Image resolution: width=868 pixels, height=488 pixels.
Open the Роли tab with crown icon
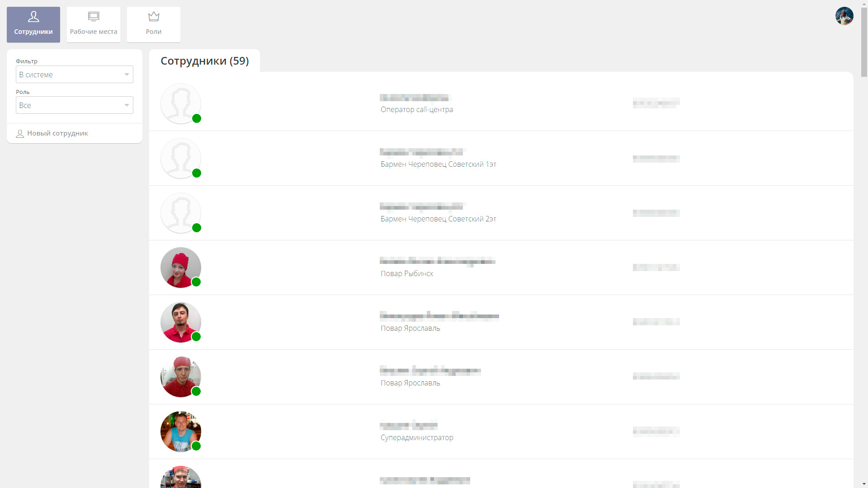tap(154, 24)
